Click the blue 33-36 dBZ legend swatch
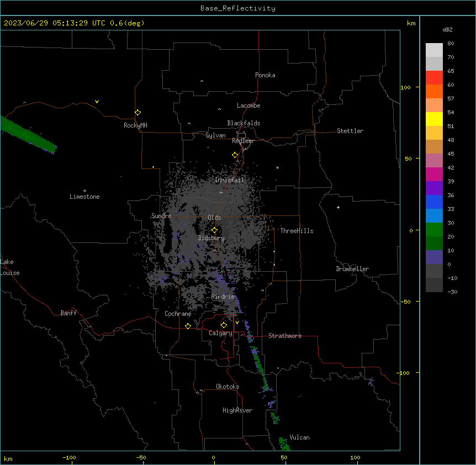This screenshot has height=465, width=476. coord(434,202)
